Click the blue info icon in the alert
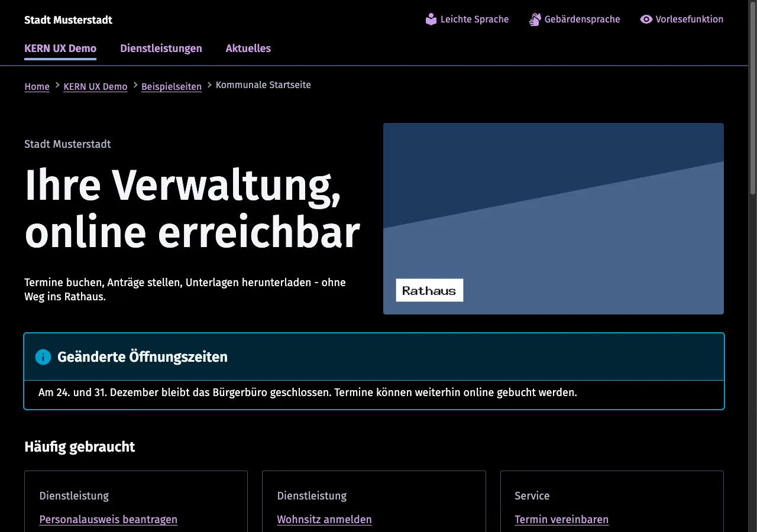Image resolution: width=757 pixels, height=532 pixels. [x=43, y=357]
